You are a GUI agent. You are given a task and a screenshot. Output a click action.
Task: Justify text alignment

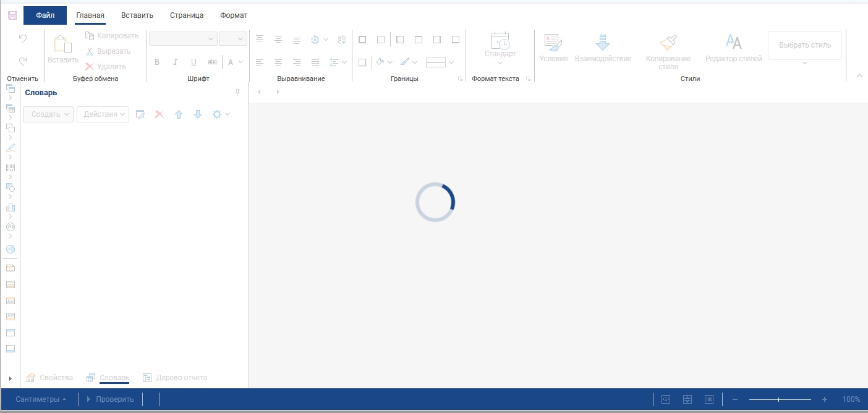(315, 62)
